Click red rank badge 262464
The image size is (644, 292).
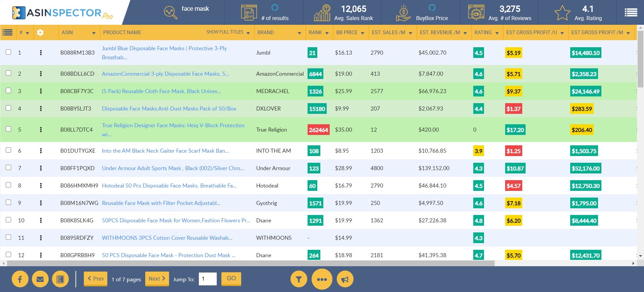(x=318, y=130)
